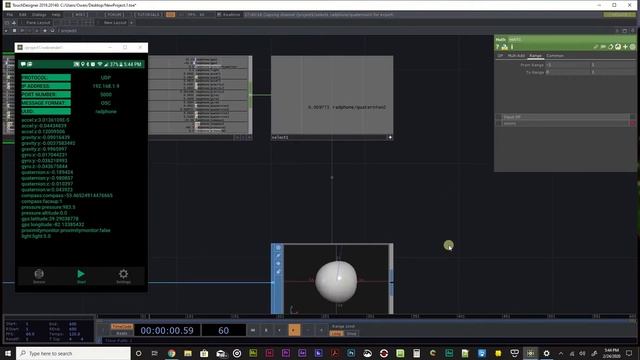Set range limit to Loop

(336, 333)
